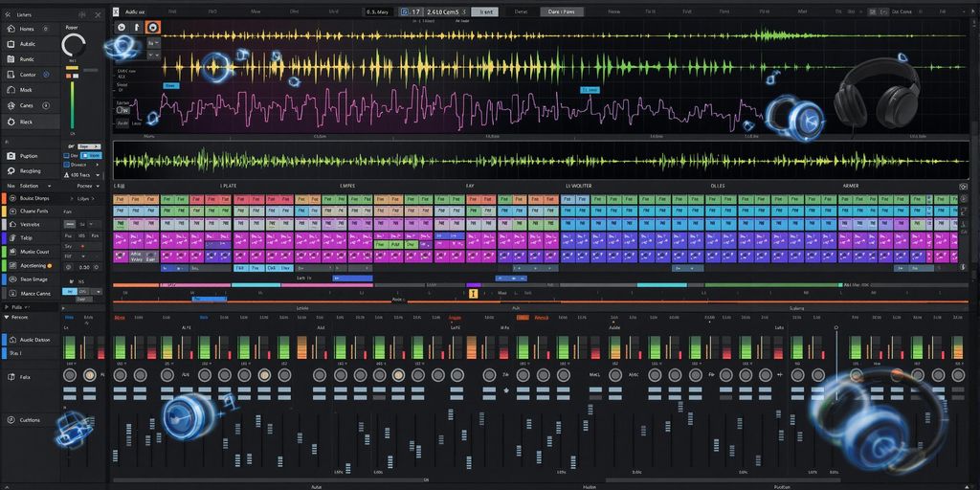Click the Power rotary knob

click(x=74, y=45)
